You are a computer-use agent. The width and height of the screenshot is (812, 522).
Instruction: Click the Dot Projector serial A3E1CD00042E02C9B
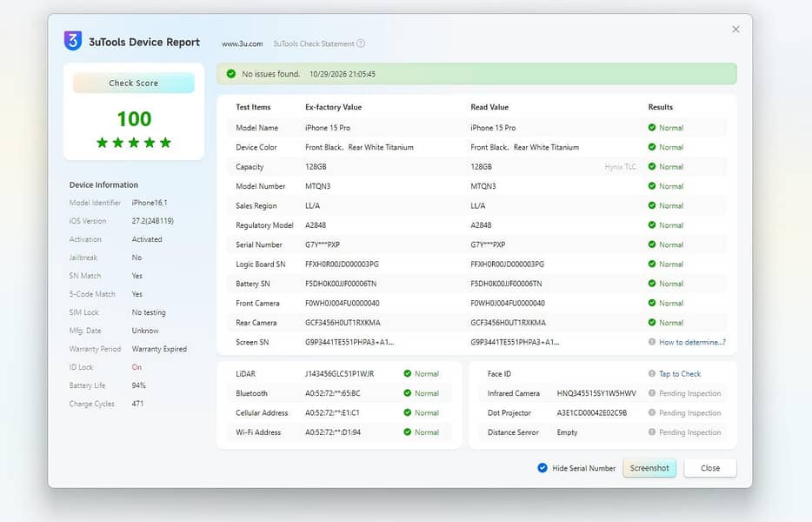592,412
